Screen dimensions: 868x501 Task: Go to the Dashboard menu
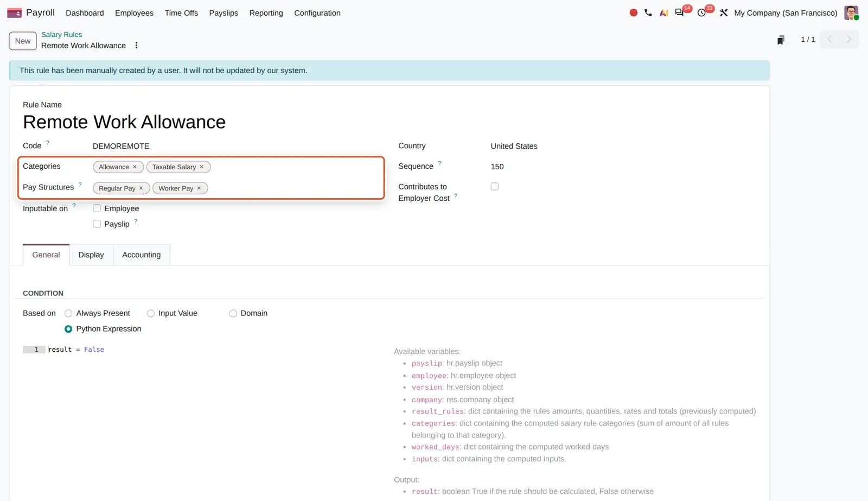pyautogui.click(x=85, y=13)
